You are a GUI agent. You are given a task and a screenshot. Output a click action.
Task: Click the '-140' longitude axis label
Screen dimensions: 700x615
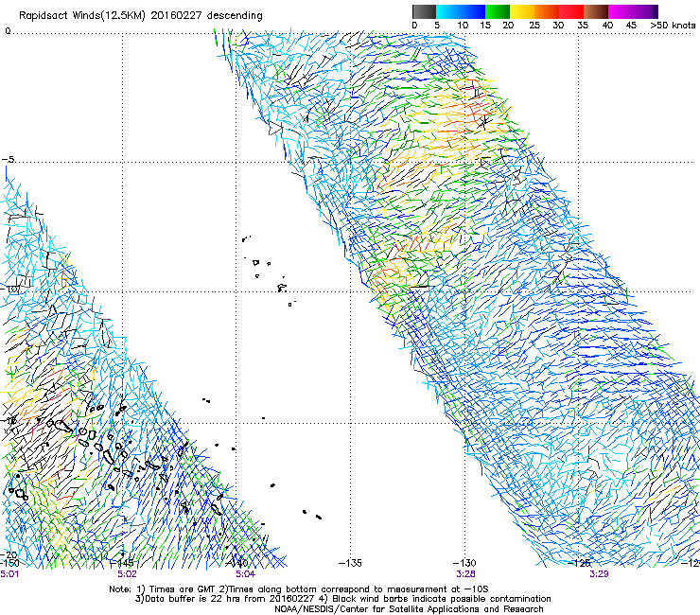click(236, 563)
